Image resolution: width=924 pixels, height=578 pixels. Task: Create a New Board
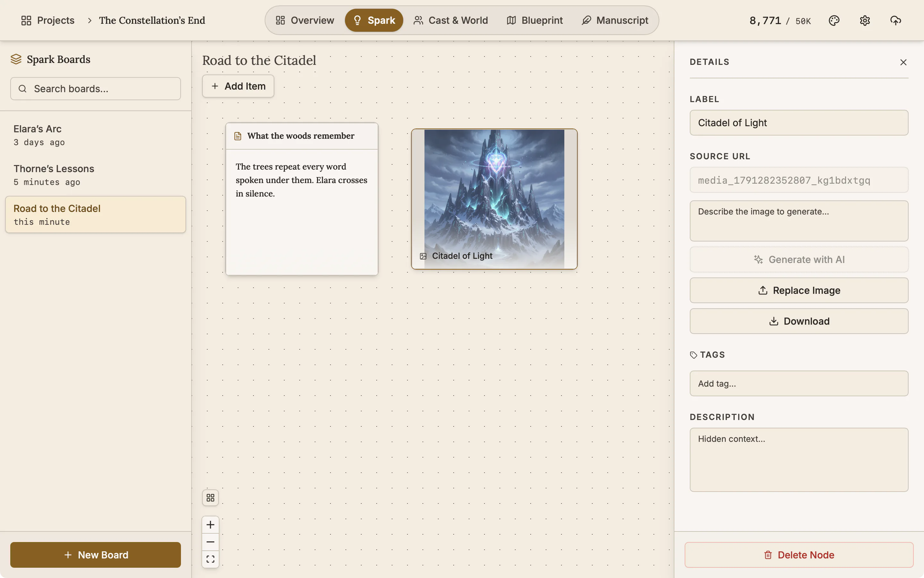[96, 555]
